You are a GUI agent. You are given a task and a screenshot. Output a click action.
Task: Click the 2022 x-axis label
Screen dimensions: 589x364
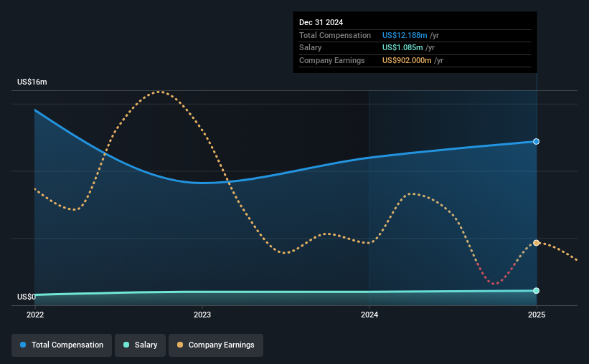pyautogui.click(x=35, y=315)
